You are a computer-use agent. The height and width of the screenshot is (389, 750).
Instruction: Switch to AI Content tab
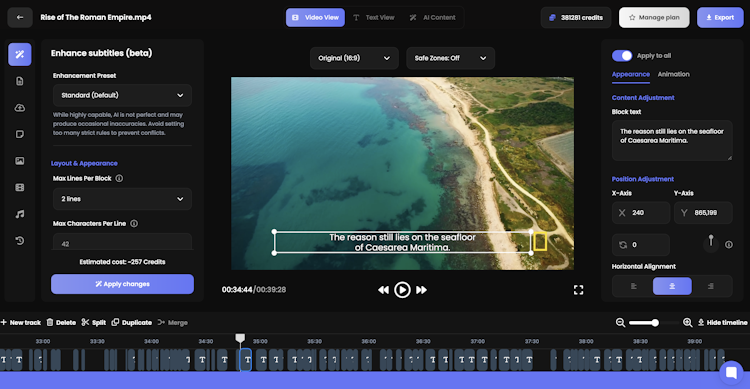point(432,18)
